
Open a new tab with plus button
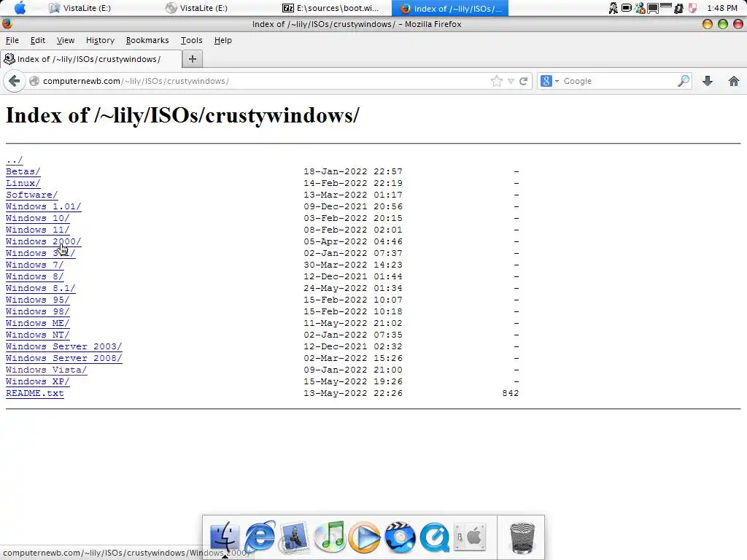coord(193,59)
